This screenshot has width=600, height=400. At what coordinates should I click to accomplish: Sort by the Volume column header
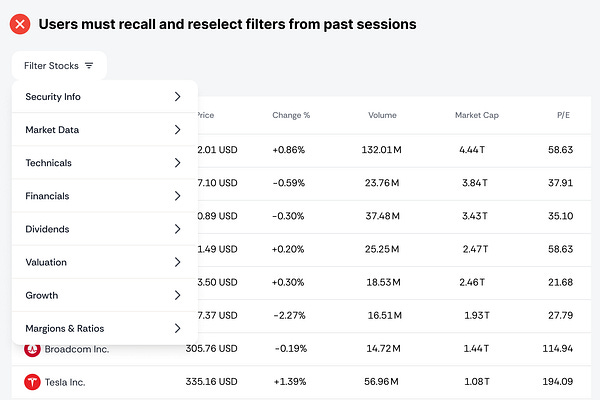pyautogui.click(x=384, y=115)
